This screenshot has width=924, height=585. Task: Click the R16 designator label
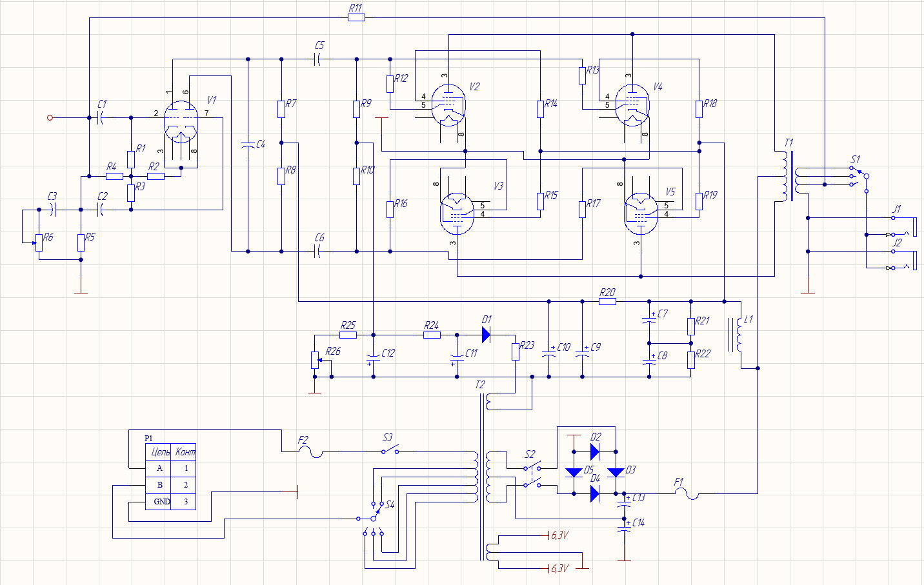pos(401,203)
